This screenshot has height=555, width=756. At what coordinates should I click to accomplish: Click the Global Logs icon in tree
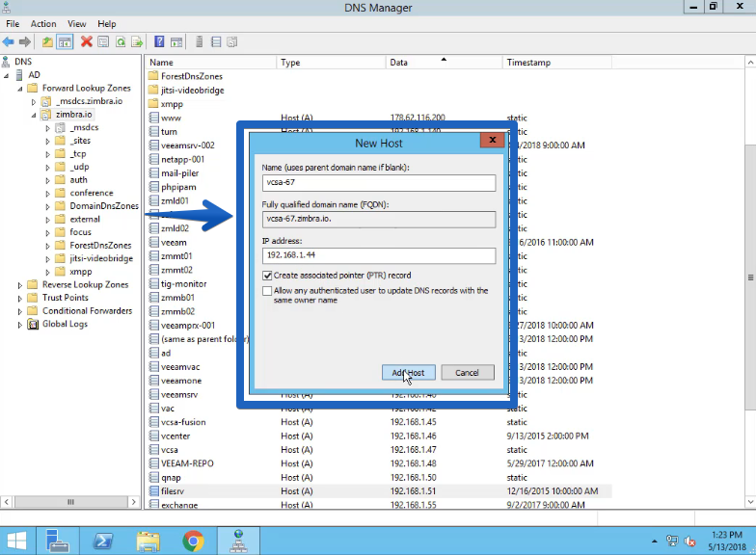(33, 324)
